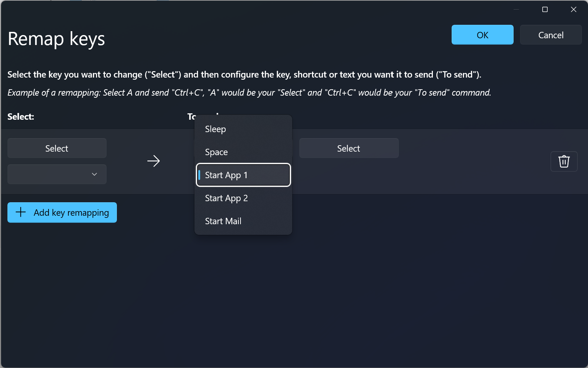Click the X to close the dialog

coord(573,10)
